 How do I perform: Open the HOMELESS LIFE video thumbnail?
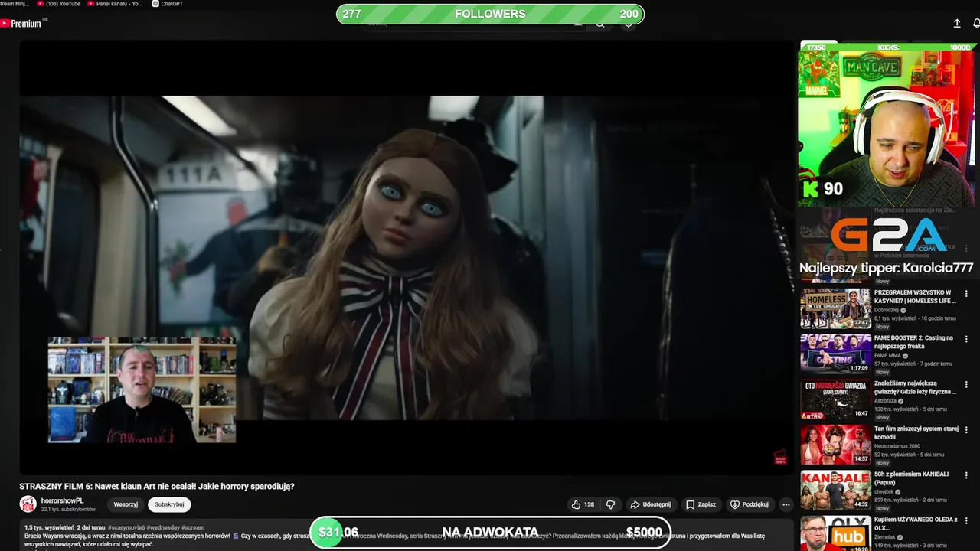[836, 308]
